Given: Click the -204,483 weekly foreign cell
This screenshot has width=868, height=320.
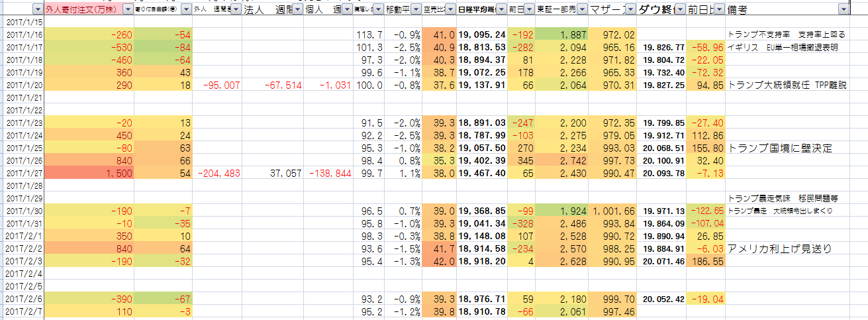Looking at the screenshot, I should [x=218, y=173].
